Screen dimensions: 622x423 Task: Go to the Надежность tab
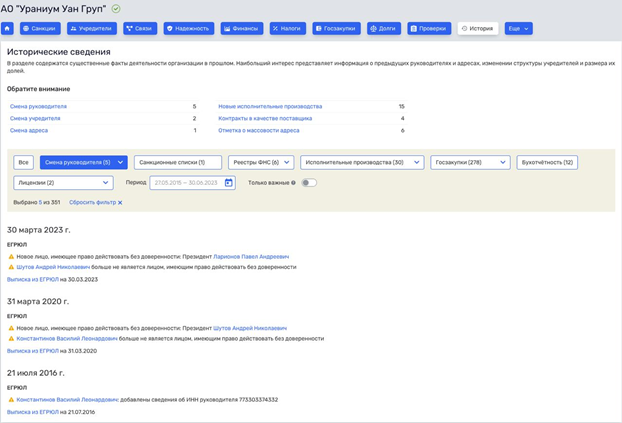pos(189,29)
